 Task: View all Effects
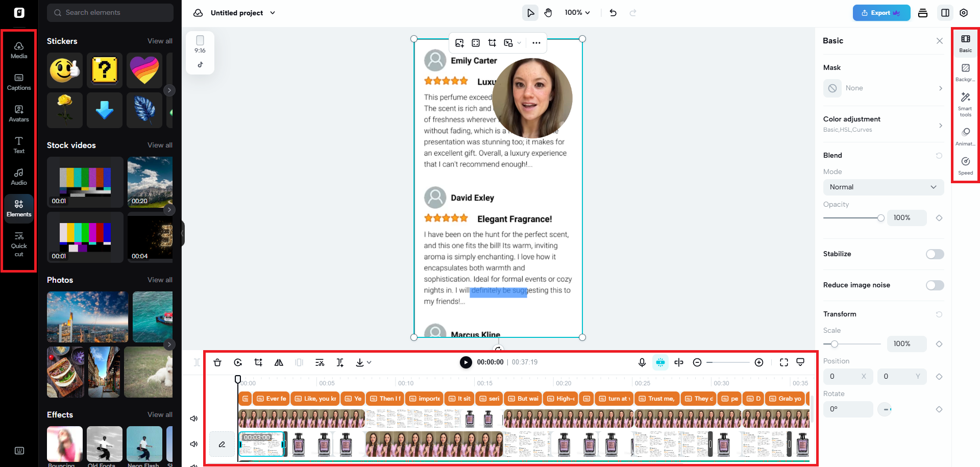[160, 415]
